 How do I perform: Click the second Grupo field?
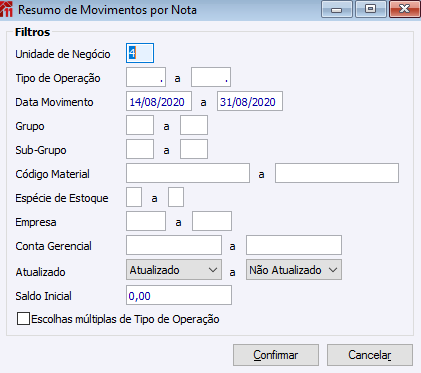(x=194, y=125)
